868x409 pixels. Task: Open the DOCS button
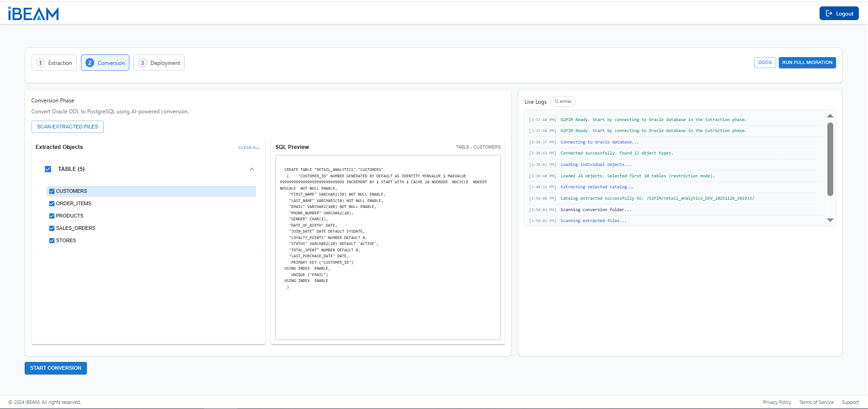point(765,63)
